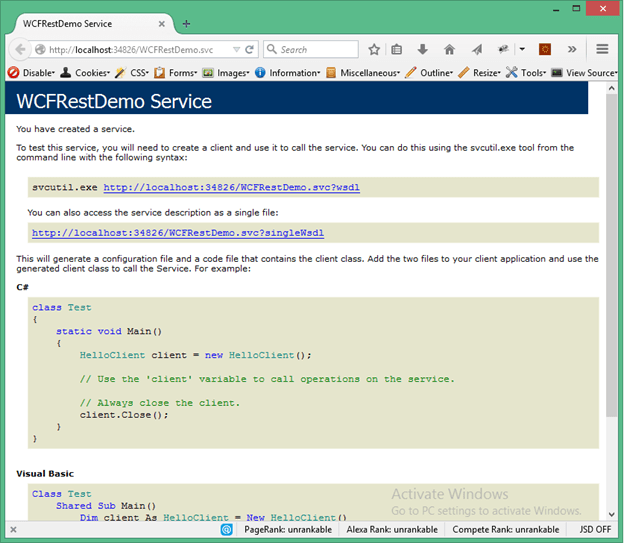The image size is (624, 543).
Task: Open the Disable menu in Web Developer toolbar
Action: [x=31, y=73]
